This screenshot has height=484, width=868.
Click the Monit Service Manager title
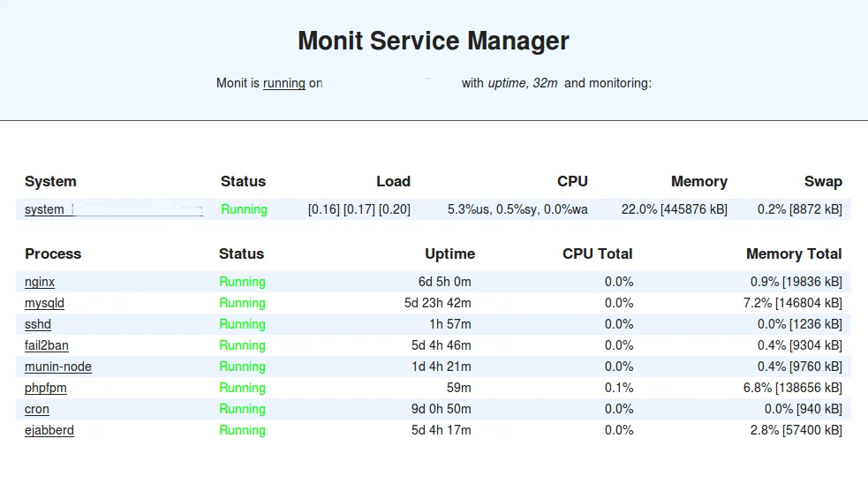click(x=433, y=41)
